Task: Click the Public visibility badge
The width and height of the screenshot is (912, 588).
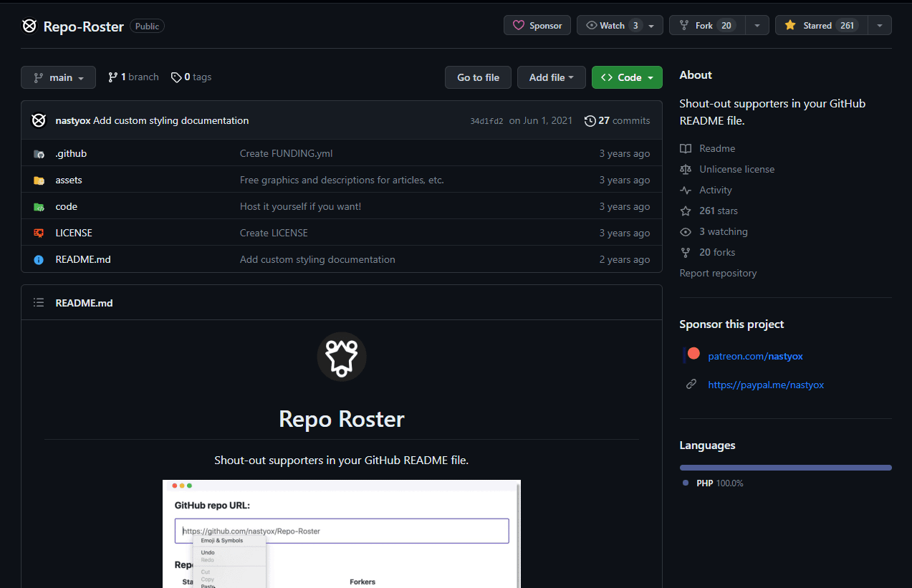Action: click(x=147, y=26)
